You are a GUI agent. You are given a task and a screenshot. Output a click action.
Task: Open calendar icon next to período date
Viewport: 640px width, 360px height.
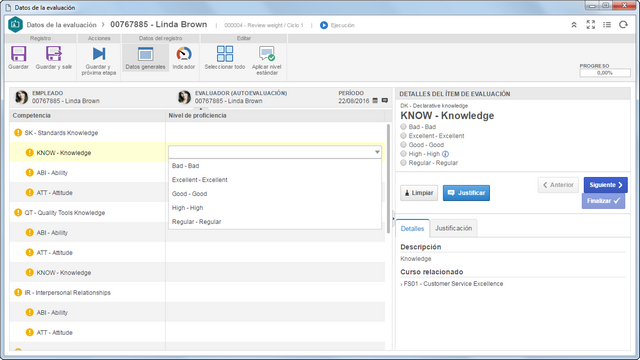[375, 100]
